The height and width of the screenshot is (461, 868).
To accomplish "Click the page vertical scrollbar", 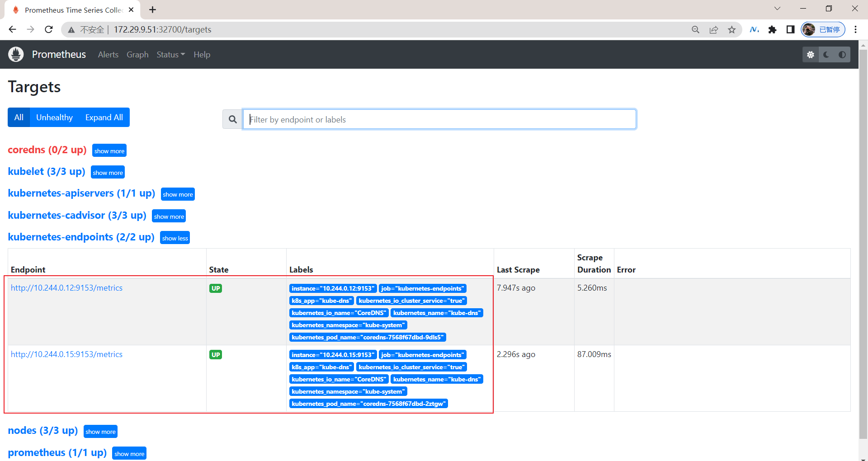I will pos(863,244).
